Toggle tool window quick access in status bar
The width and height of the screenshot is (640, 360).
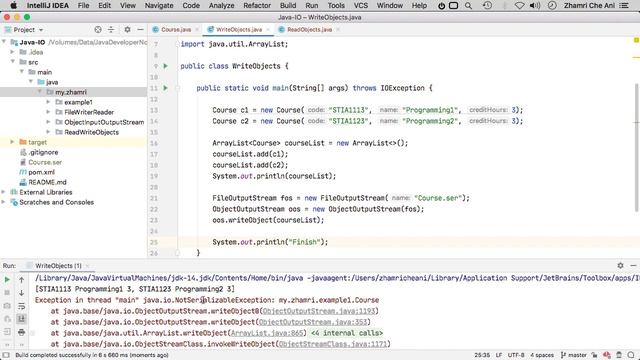coord(6,355)
